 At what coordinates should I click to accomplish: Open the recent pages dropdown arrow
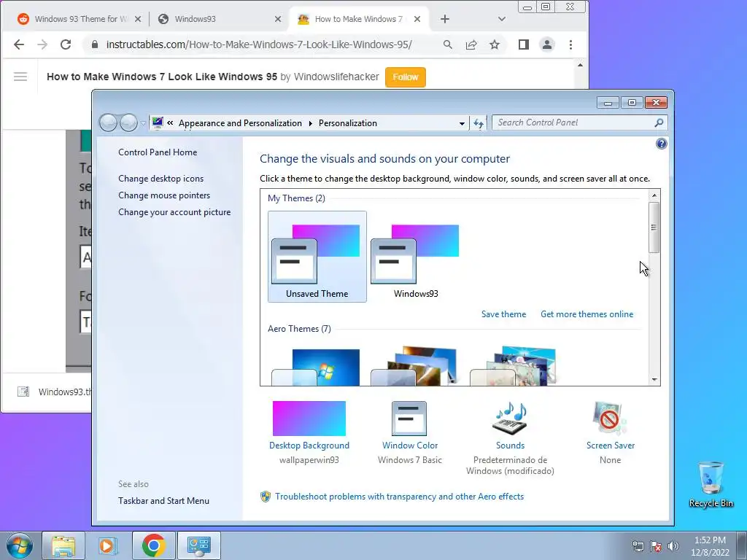pos(143,123)
